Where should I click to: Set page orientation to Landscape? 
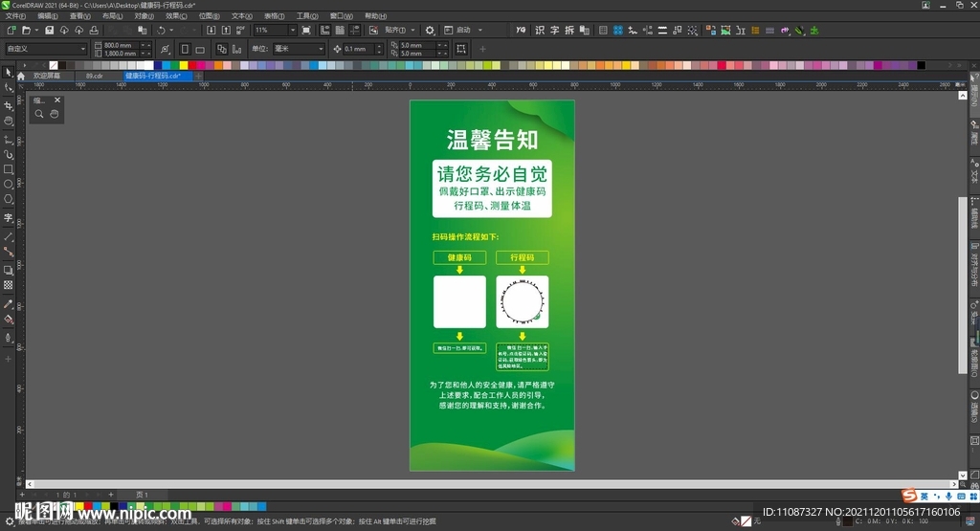click(200, 49)
